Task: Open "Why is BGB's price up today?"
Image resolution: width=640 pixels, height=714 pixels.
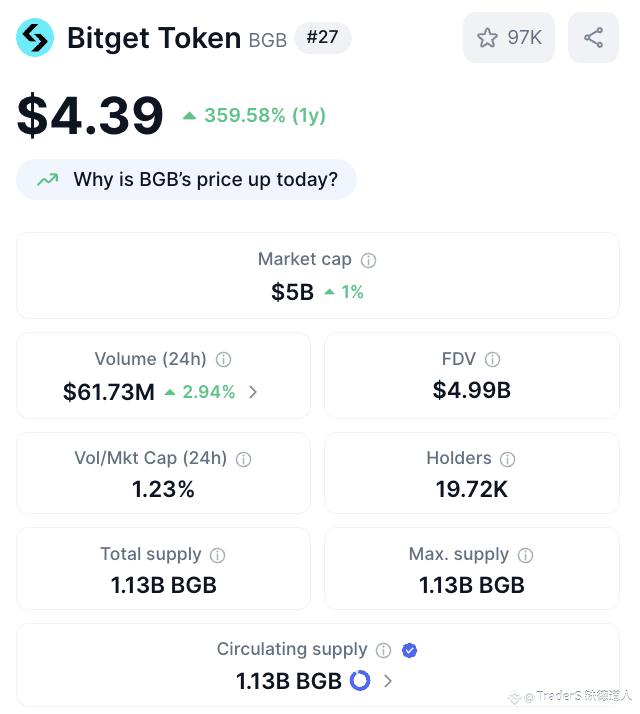Action: coord(186,180)
